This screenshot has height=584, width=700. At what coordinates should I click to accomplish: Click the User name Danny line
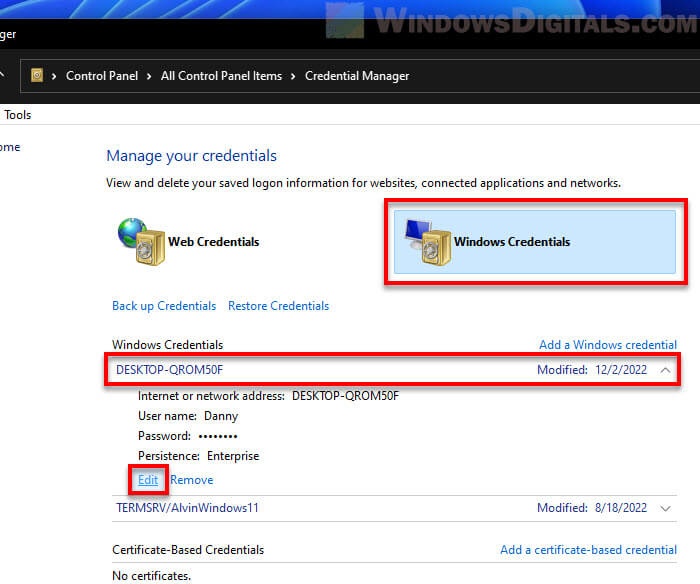click(188, 416)
